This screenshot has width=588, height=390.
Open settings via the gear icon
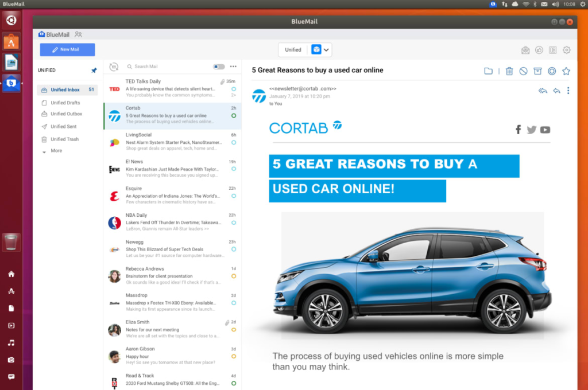coord(567,50)
